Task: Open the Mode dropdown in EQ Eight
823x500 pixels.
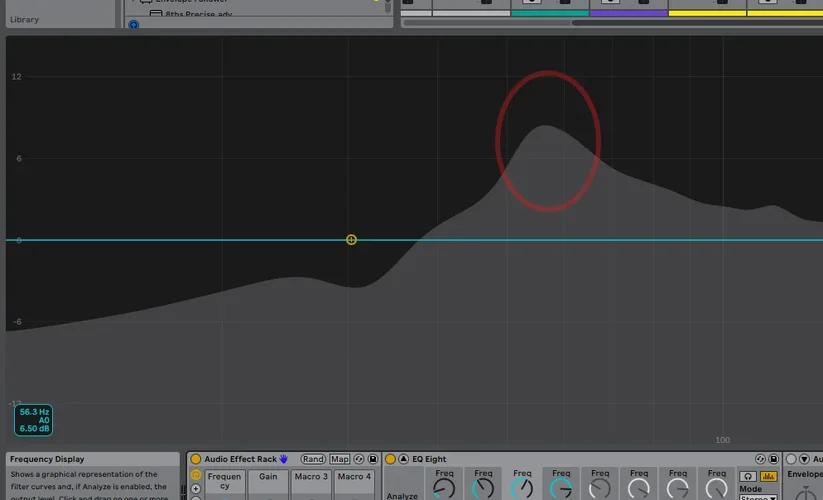Action: pyautogui.click(x=757, y=497)
